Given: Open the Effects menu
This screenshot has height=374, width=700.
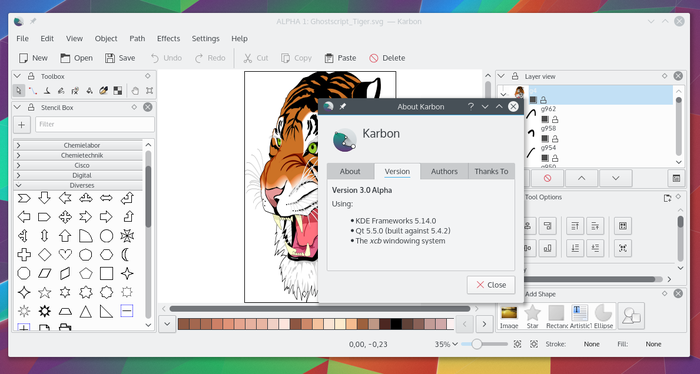Looking at the screenshot, I should point(168,38).
